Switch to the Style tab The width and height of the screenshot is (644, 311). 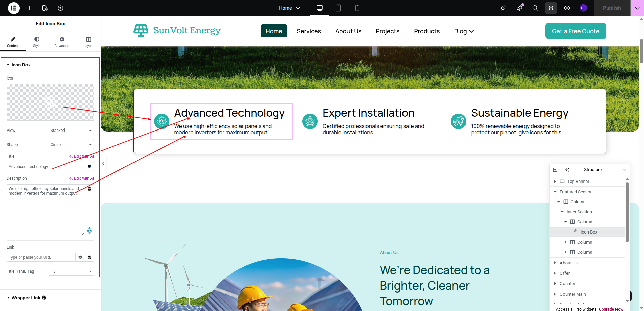pos(37,42)
